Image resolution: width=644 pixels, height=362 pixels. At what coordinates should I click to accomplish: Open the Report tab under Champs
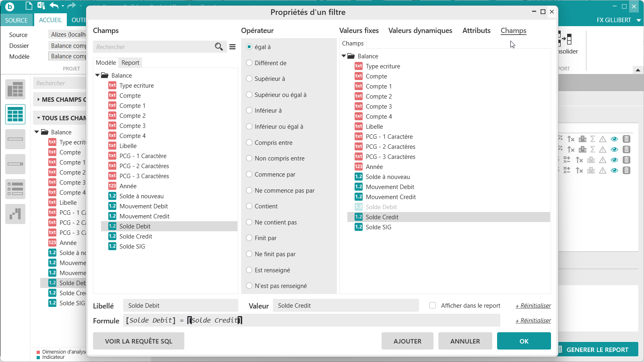click(x=130, y=63)
